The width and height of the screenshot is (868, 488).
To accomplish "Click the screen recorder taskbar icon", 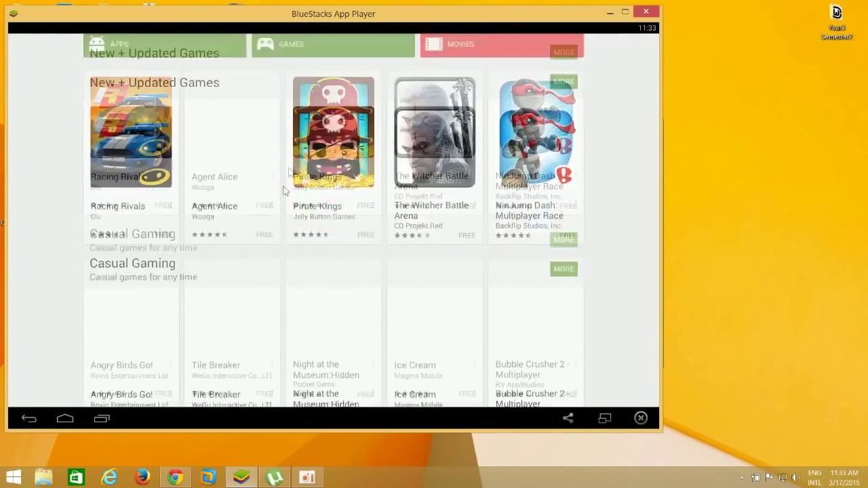I will click(x=307, y=477).
